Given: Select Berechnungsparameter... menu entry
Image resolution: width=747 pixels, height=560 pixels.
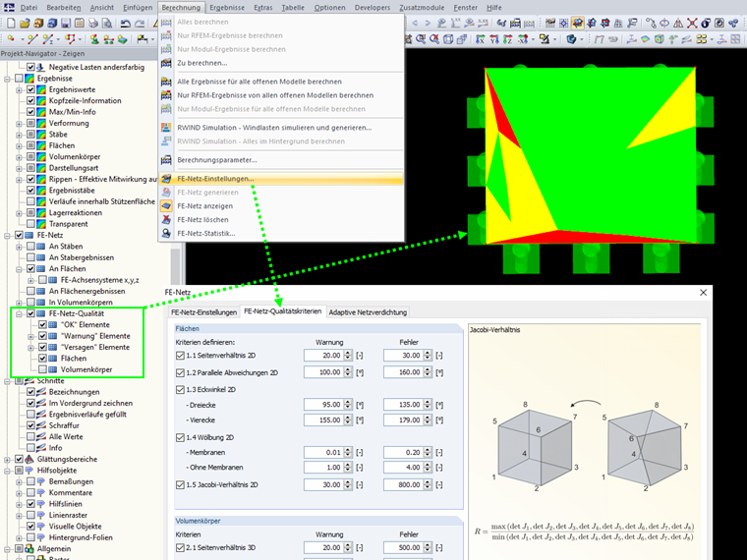Looking at the screenshot, I should (280, 160).
